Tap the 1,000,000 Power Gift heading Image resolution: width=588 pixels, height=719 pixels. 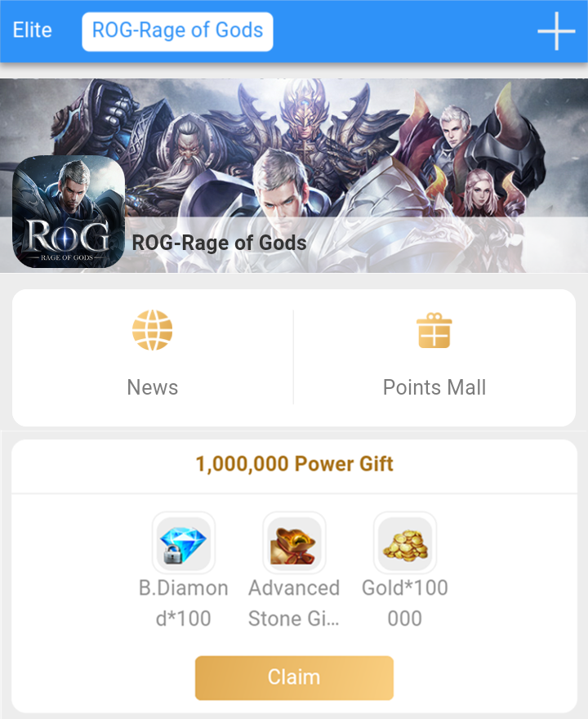tap(294, 463)
